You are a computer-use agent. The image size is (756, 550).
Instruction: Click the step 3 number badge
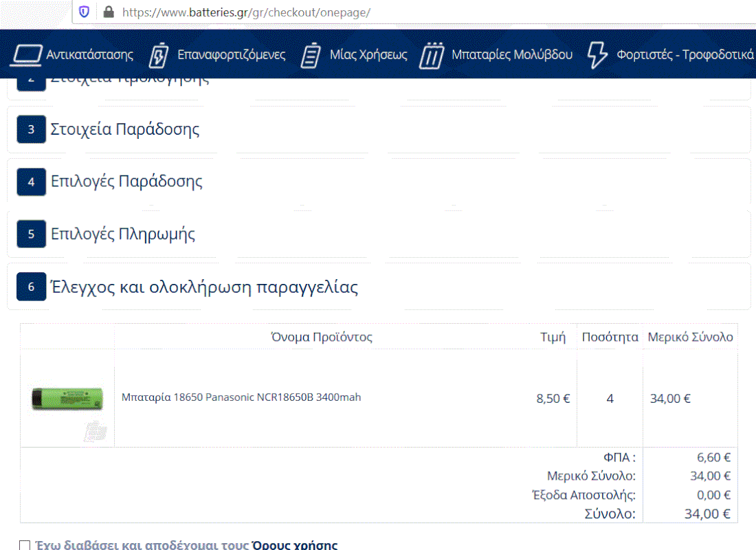click(32, 129)
